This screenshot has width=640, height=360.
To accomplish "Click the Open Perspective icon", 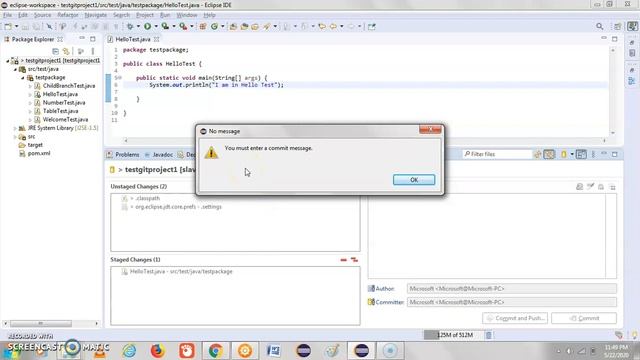I will [617, 27].
